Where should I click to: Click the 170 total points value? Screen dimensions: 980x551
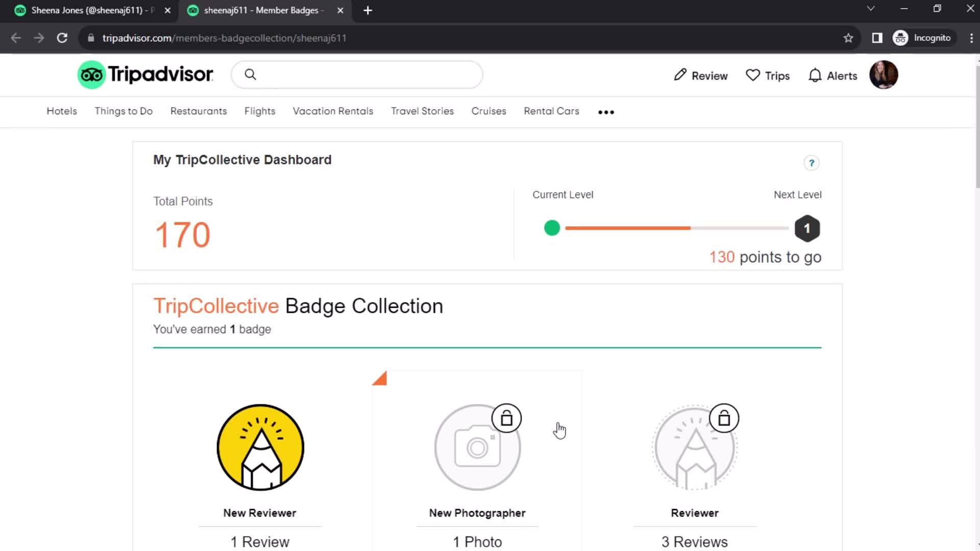[183, 235]
